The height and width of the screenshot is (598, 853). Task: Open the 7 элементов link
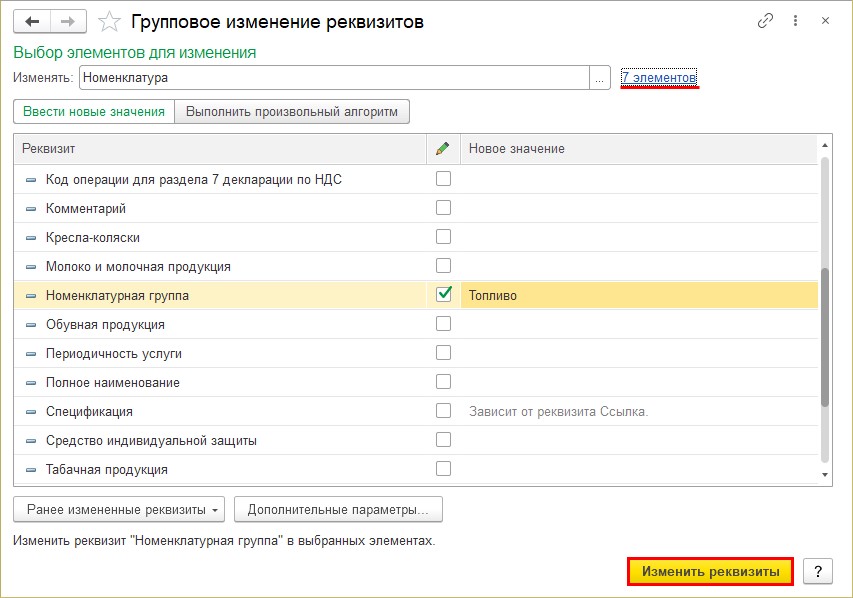tap(658, 77)
